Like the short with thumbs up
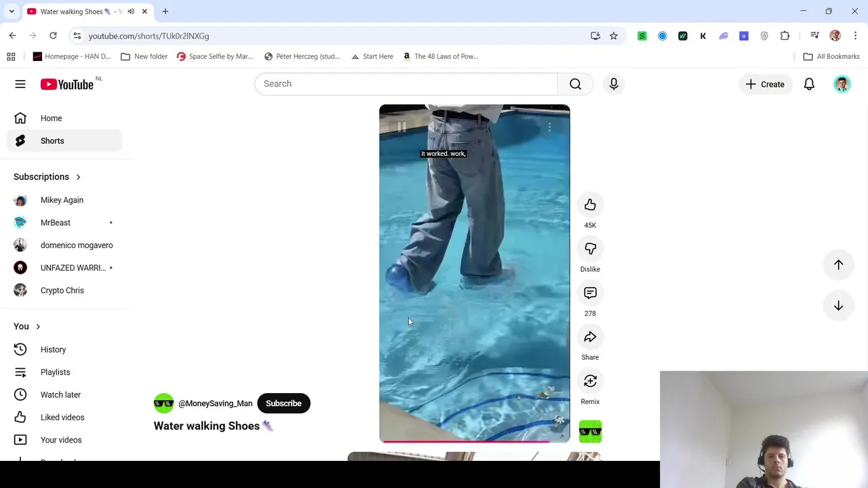Viewport: 868px width, 488px height. 590,205
